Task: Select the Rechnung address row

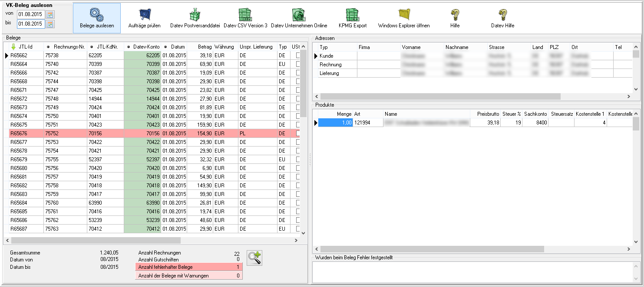Action: pyautogui.click(x=330, y=65)
